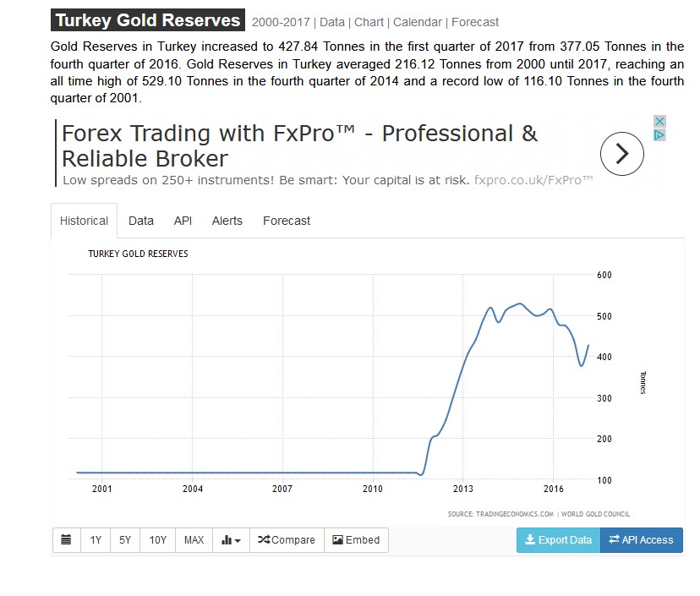Set chart range to 10Y
Image resolution: width=700 pixels, height=596 pixels.
(x=158, y=540)
